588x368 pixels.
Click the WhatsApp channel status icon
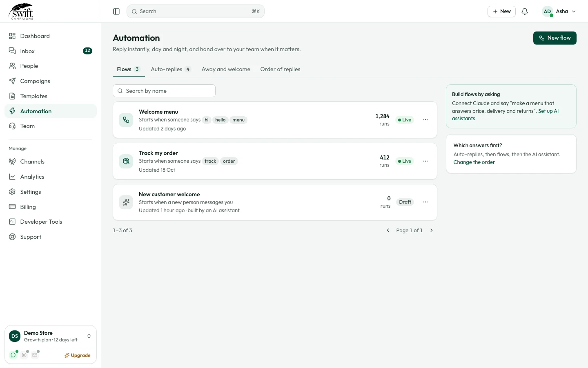pyautogui.click(x=13, y=355)
